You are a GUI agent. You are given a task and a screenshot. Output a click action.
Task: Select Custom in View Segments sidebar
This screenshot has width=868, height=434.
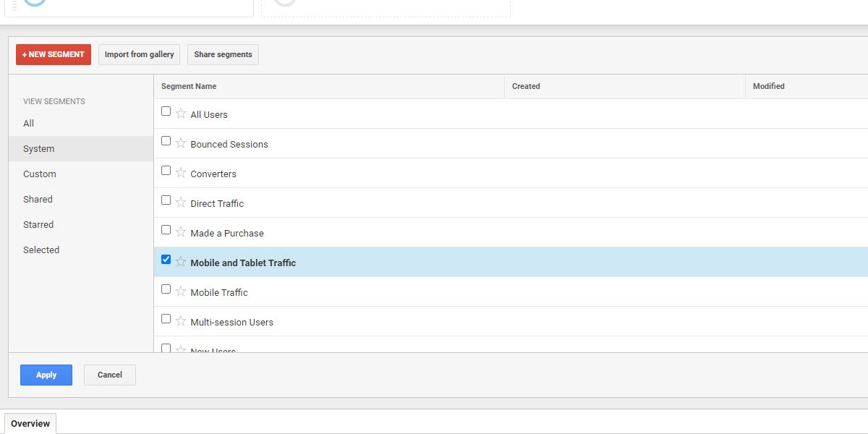point(39,174)
